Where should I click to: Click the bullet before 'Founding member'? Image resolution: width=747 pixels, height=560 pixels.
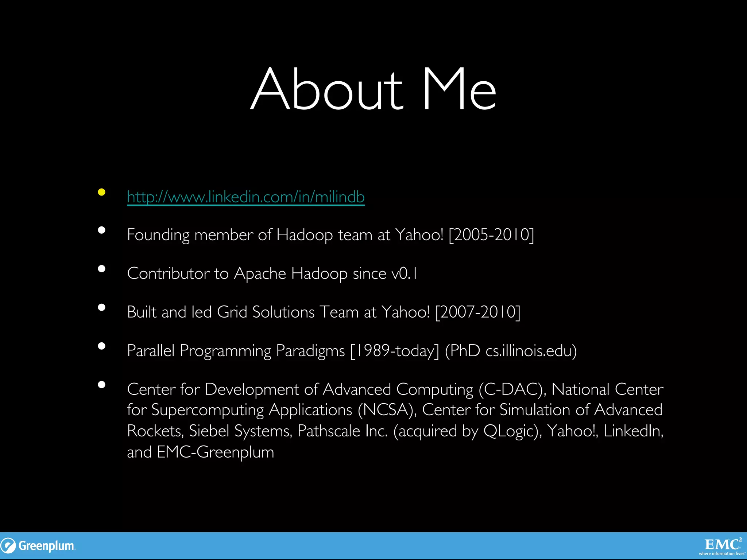pos(102,230)
